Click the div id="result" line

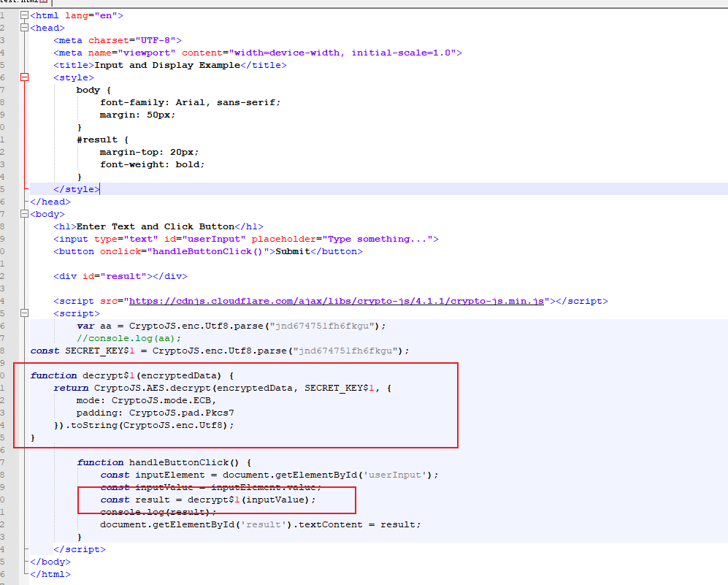click(120, 276)
